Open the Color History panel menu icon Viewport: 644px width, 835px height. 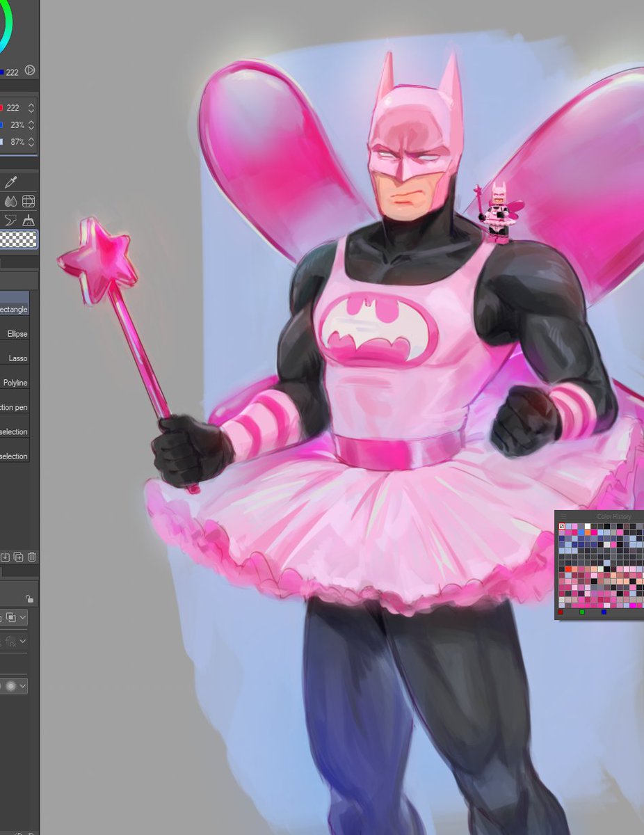[x=563, y=516]
